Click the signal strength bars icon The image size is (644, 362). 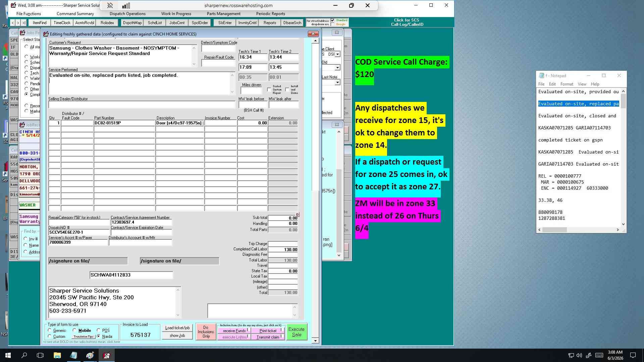pos(126,5)
